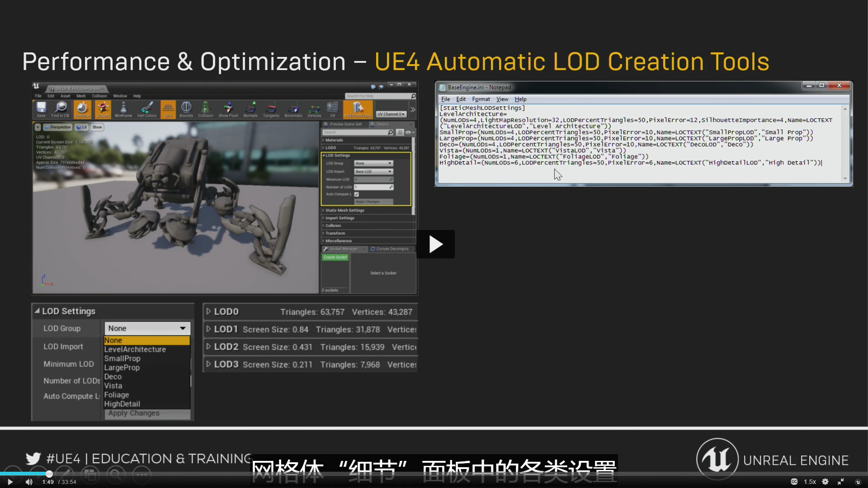Expand the Static Mesh Settings section
Image resolution: width=868 pixels, height=488 pixels.
pos(344,210)
